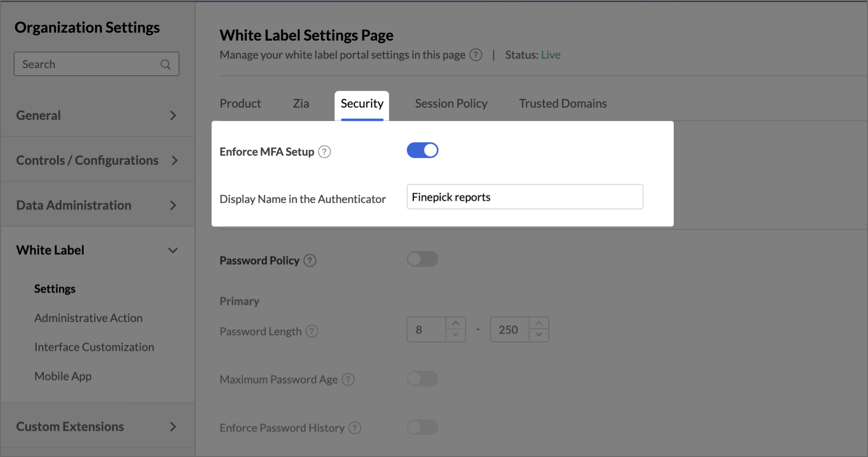Click the Display Name in Authenticator field
The width and height of the screenshot is (868, 457).
point(524,197)
